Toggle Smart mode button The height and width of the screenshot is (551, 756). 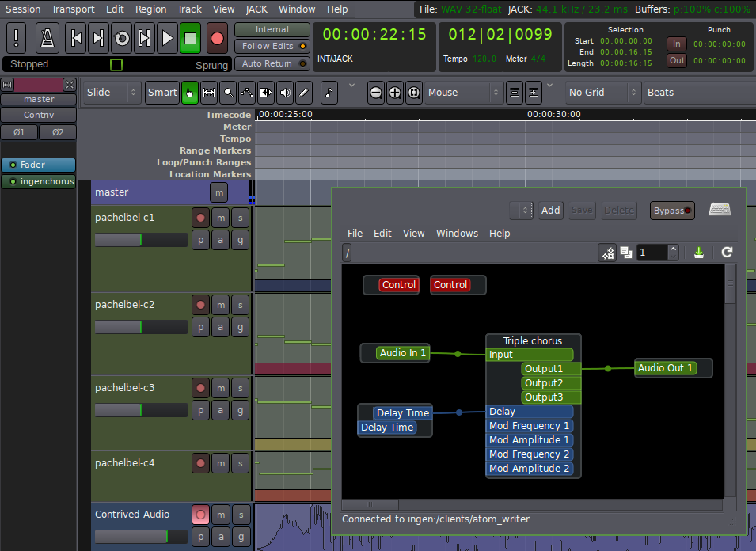(162, 93)
